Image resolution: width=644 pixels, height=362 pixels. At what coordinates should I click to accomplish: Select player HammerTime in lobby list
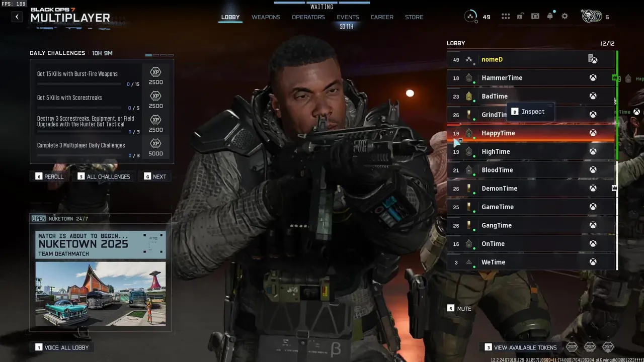(x=530, y=78)
